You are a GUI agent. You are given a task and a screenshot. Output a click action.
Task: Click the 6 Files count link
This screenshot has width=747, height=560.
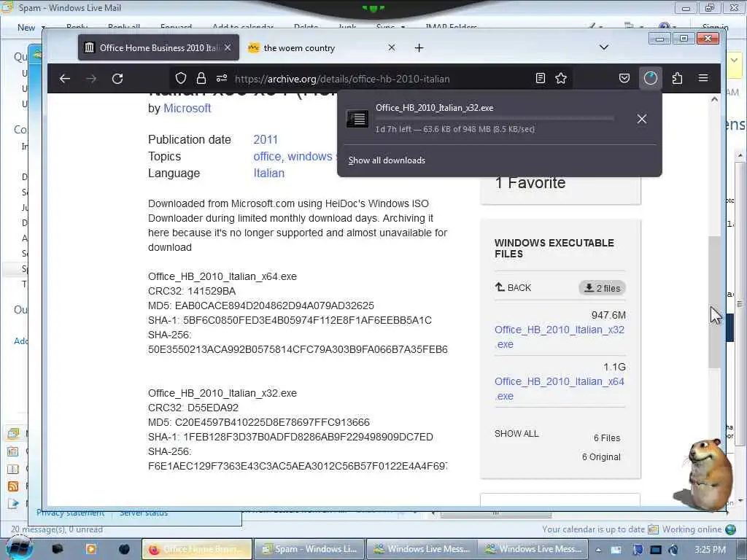pyautogui.click(x=607, y=438)
